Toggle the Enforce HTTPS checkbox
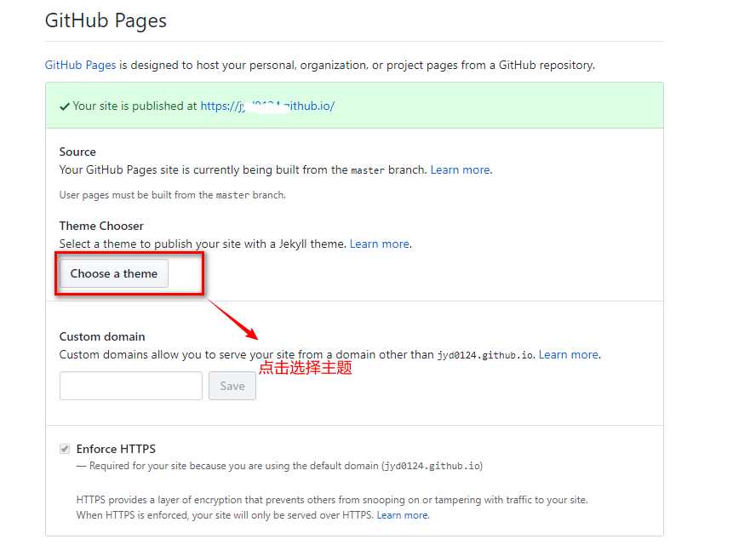The height and width of the screenshot is (545, 756). [x=65, y=449]
